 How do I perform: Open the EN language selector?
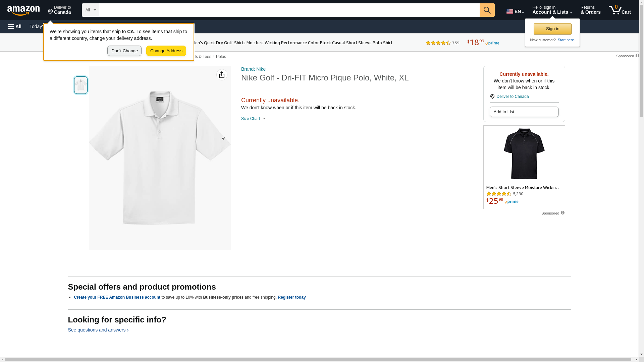pyautogui.click(x=515, y=11)
